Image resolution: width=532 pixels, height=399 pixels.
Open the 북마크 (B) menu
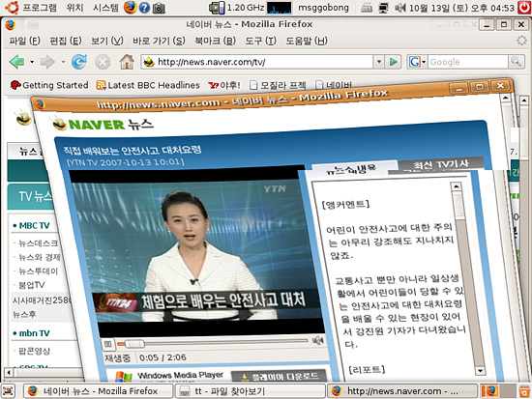[215, 41]
